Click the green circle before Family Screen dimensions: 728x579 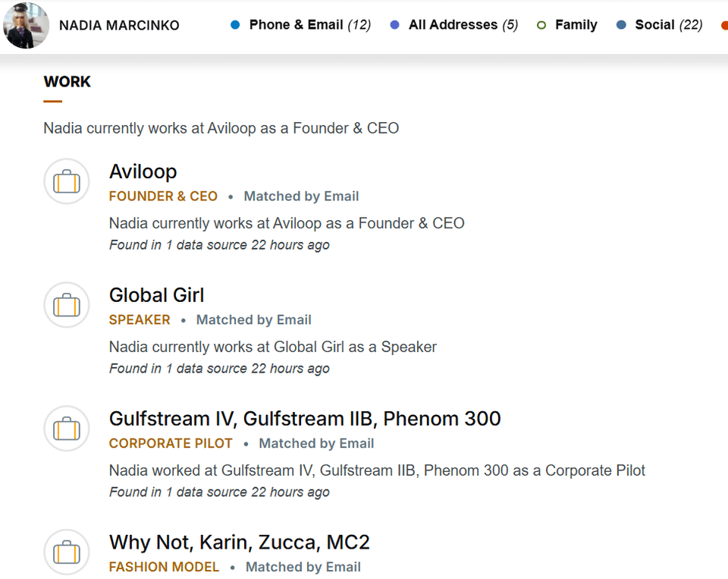pyautogui.click(x=541, y=25)
